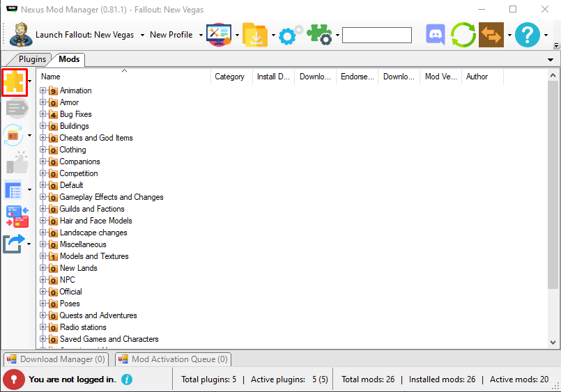Image resolution: width=561 pixels, height=392 pixels.
Task: Switch to the Plugins tab
Action: [32, 59]
